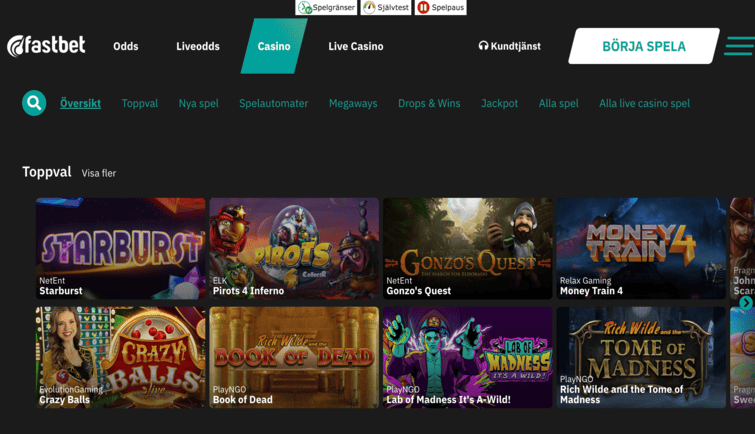Click the fastbet logo
755x434 pixels.
[46, 46]
